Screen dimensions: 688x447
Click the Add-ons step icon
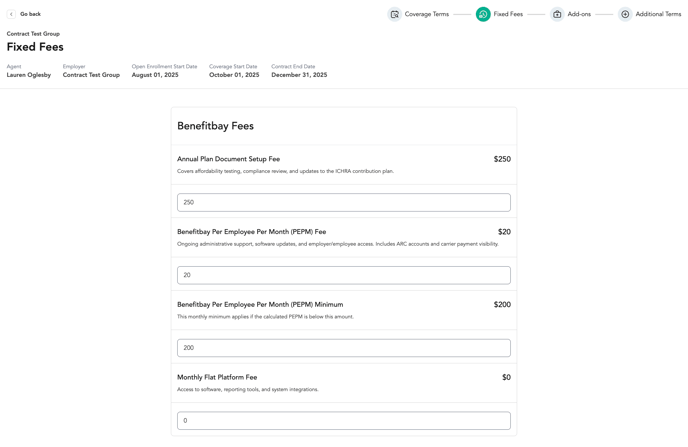pos(557,14)
